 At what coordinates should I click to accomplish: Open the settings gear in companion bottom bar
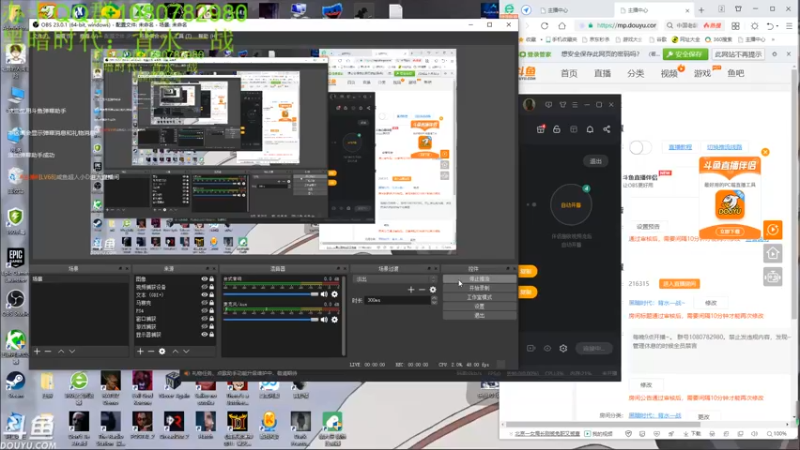563,348
